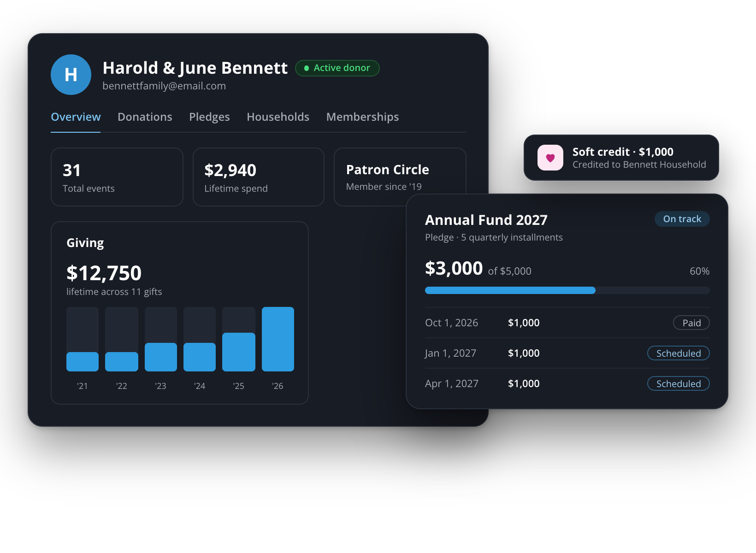
Task: Click Scheduled pill for Jan 1, 2027
Action: coord(679,353)
